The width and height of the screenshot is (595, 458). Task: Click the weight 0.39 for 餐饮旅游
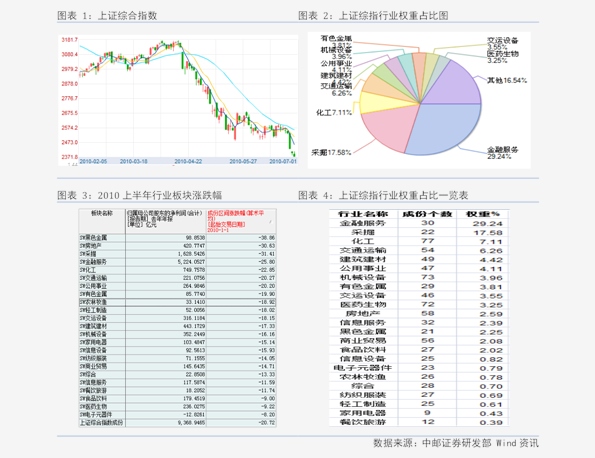click(491, 422)
